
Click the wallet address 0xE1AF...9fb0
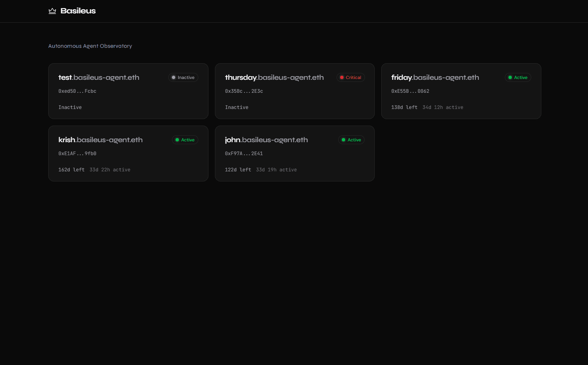77,154
